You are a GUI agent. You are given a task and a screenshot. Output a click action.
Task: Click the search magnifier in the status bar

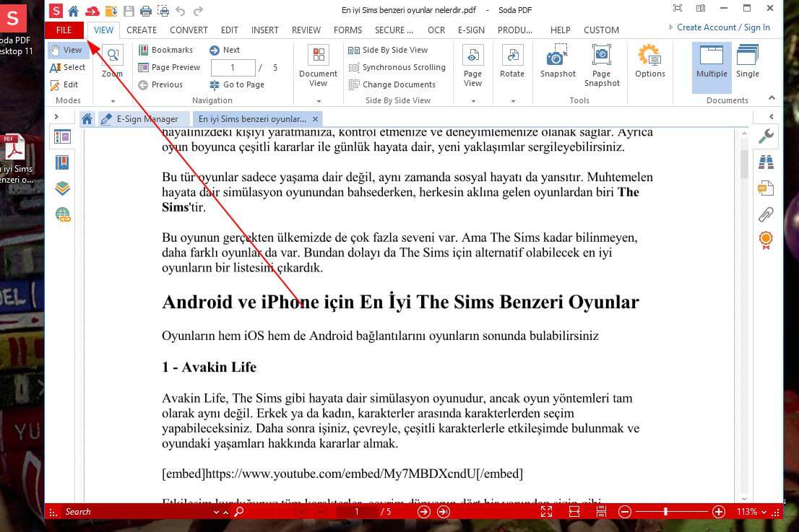[238, 512]
